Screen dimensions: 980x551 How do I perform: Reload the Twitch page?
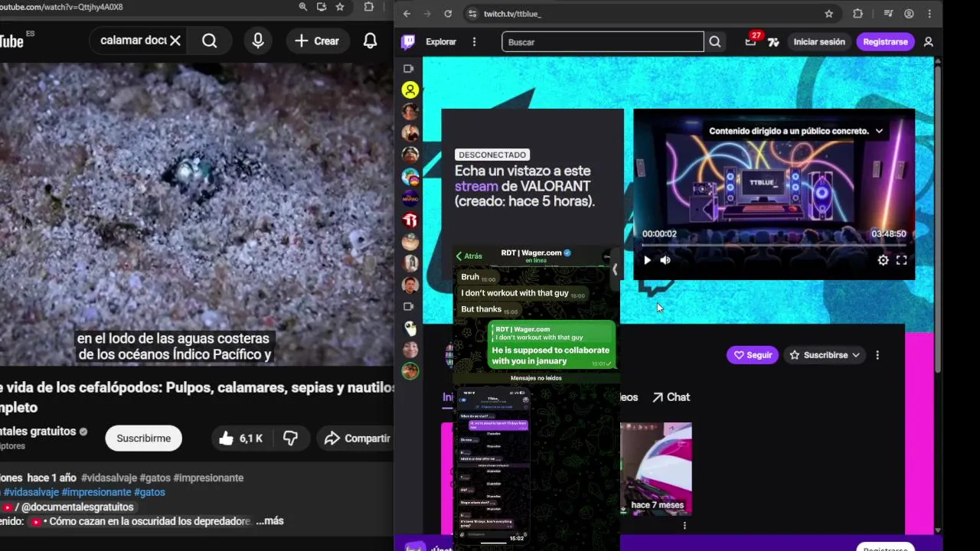(448, 14)
